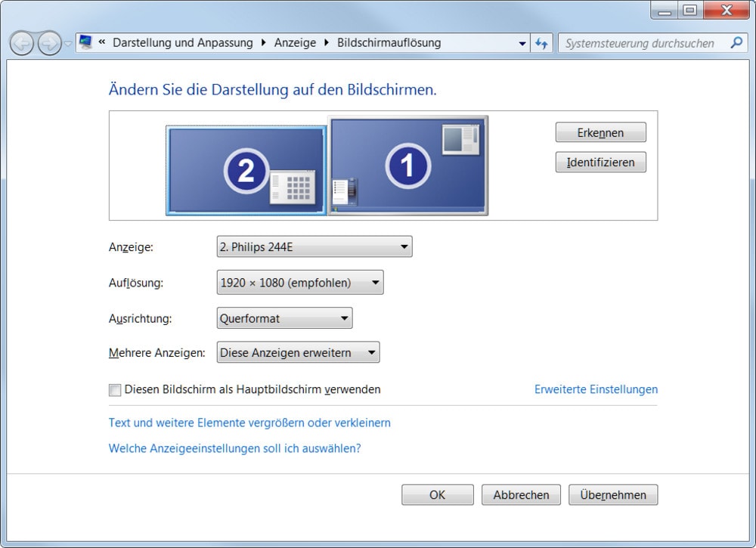Open the Ausrichtung dropdown showing Querformat

tap(284, 318)
